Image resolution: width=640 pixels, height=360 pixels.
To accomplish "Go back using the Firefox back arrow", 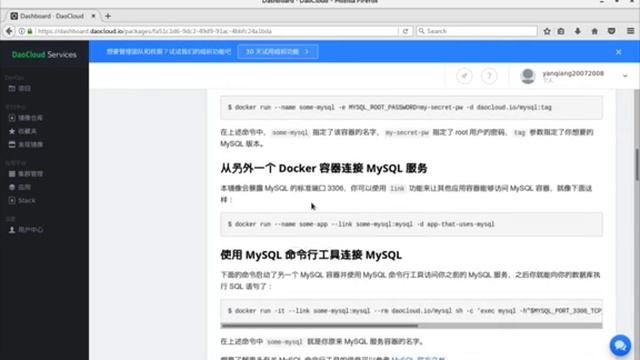I will tap(9, 31).
